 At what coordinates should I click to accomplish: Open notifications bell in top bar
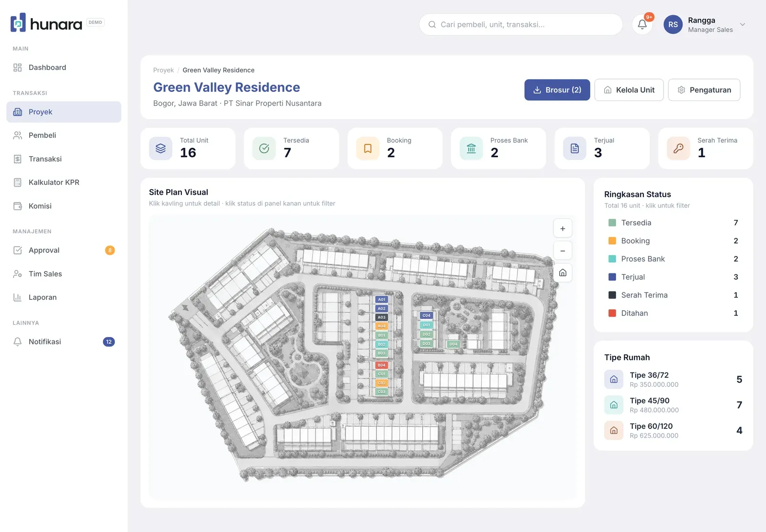point(642,24)
